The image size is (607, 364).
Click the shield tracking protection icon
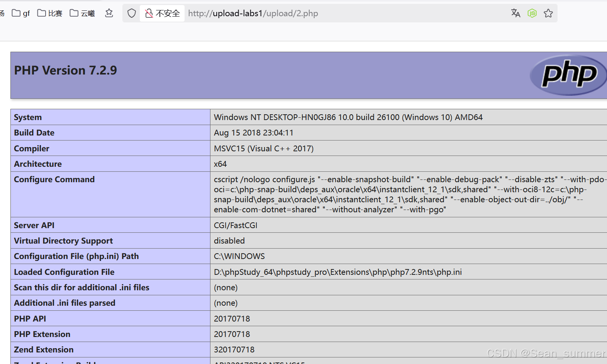pyautogui.click(x=132, y=13)
